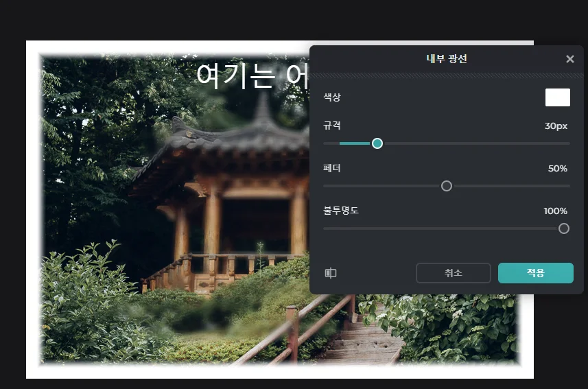The height and width of the screenshot is (389, 588).
Task: Click the 불투명도 opacity slider handle
Action: (x=563, y=228)
